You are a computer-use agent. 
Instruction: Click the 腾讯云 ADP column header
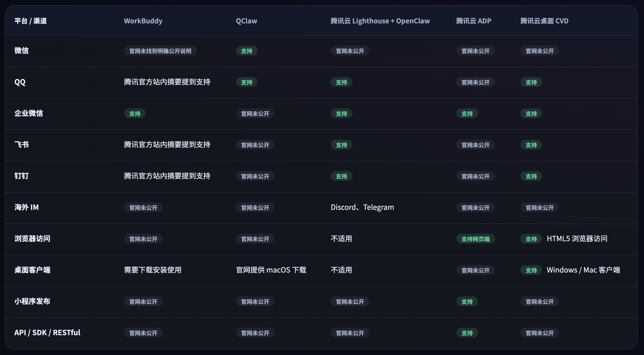[473, 21]
